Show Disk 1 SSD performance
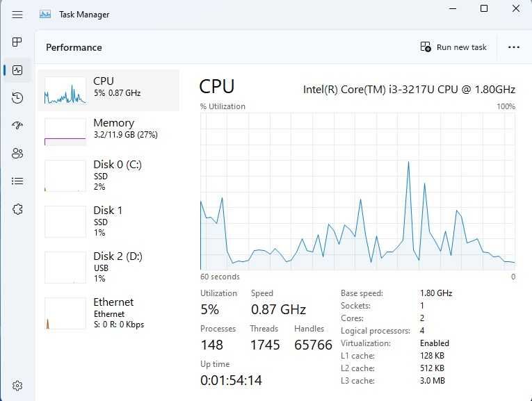This screenshot has height=401, width=532. 108,221
